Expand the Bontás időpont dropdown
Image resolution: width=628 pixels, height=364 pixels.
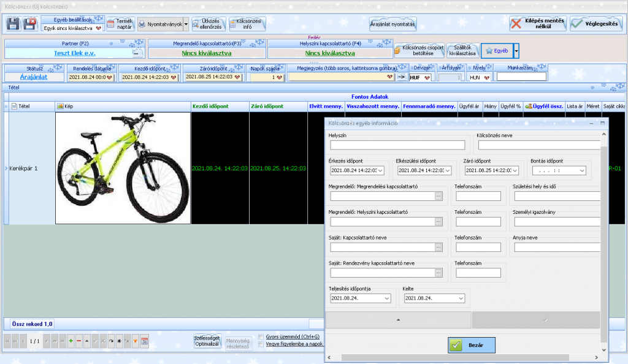point(582,171)
